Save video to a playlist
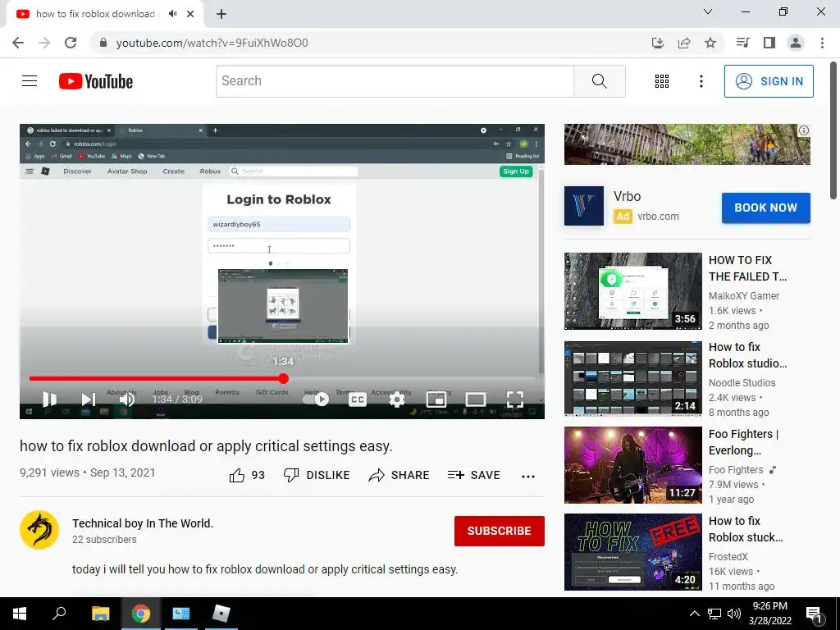 tap(473, 475)
